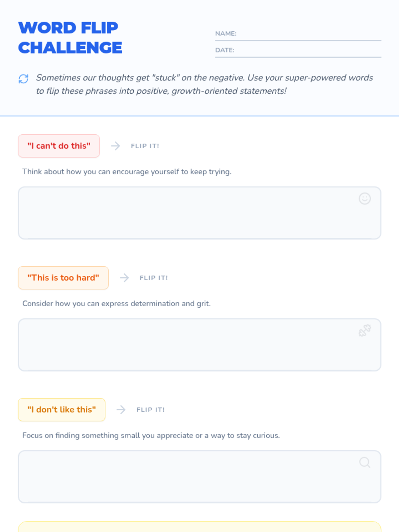
Task: Click the third "FLIP IT!" label
Action: click(x=151, y=410)
